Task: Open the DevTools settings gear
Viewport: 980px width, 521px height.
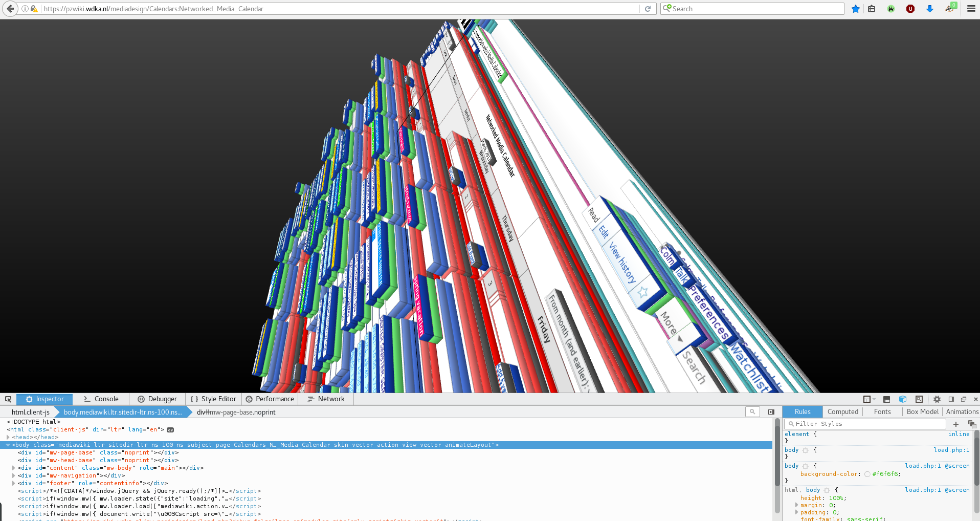Action: pyautogui.click(x=937, y=399)
